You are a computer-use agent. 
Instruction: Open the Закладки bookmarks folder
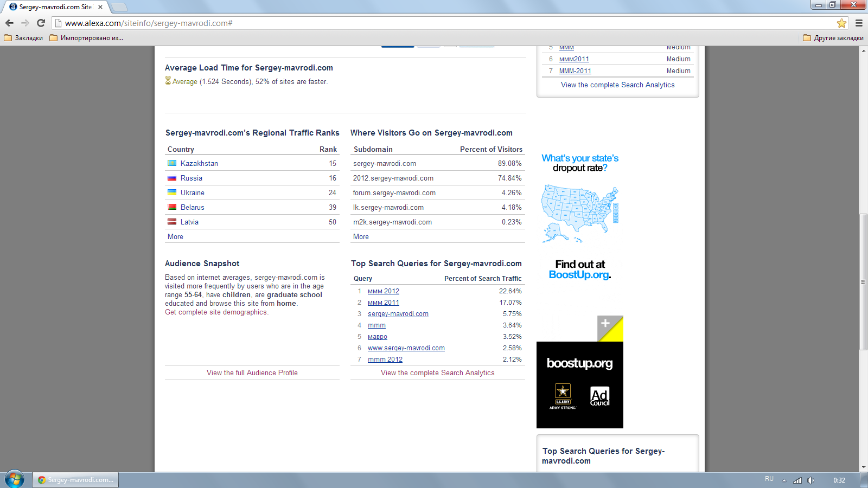pos(23,38)
